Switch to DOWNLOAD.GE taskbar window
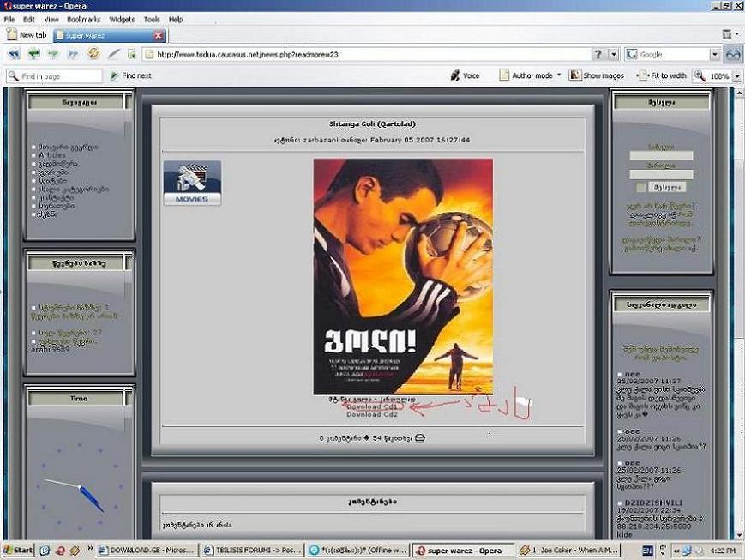This screenshot has height=560, width=745. (147, 550)
